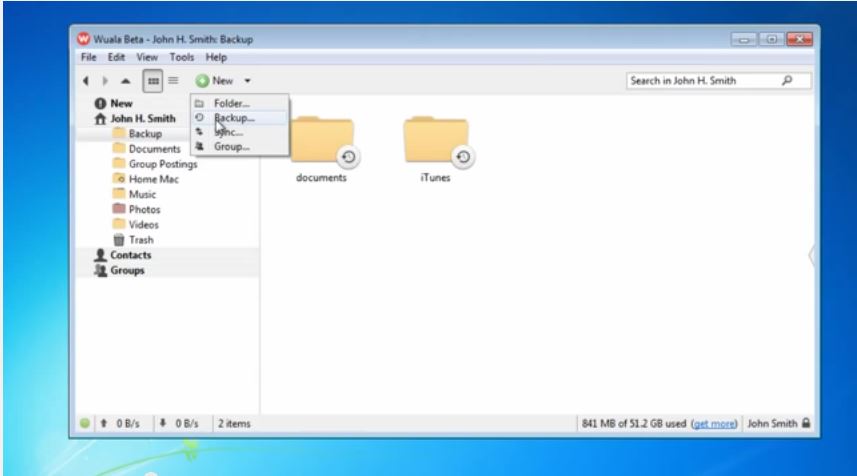Click the back navigation arrow
The height and width of the screenshot is (476, 857).
(85, 81)
